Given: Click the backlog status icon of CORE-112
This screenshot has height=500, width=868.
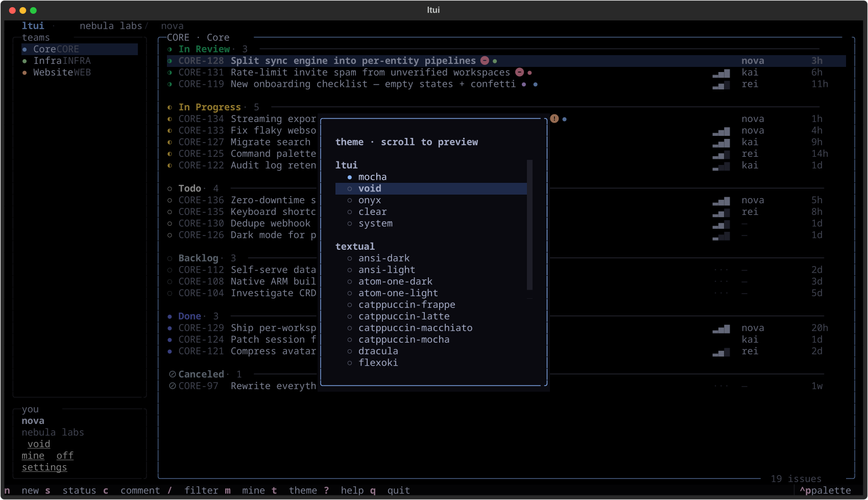Looking at the screenshot, I should click(x=170, y=270).
